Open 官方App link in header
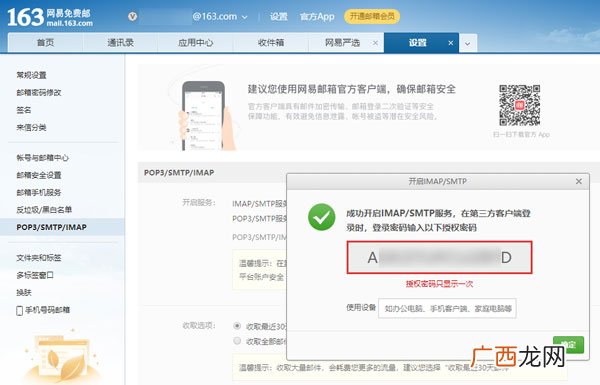Viewport: 600px width, 385px height. tap(317, 16)
